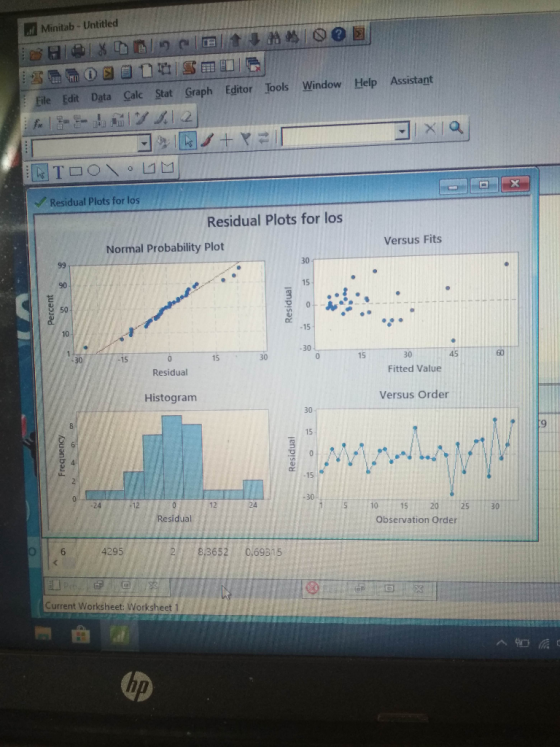This screenshot has height=747, width=560.
Task: Click the eraser clear cells icon
Action: pos(187,116)
